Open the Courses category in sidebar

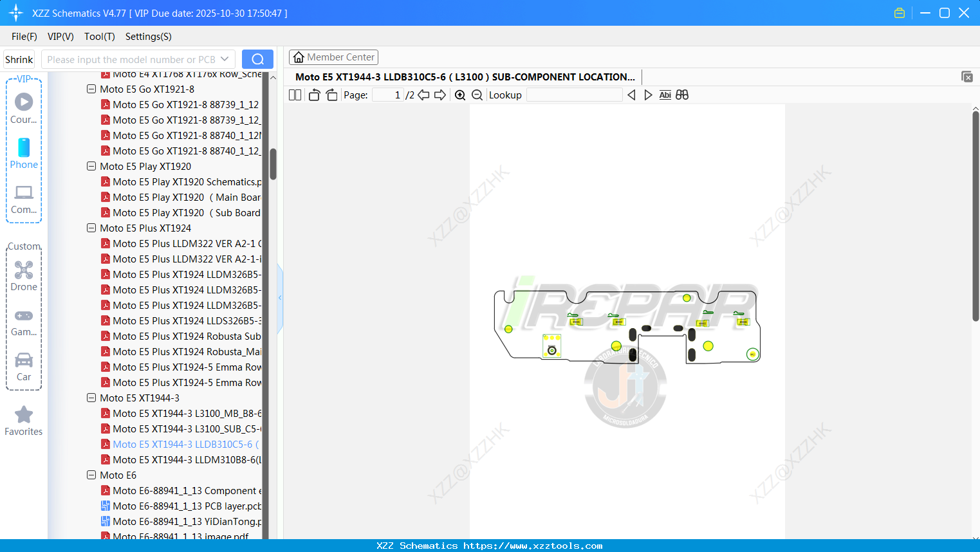[x=24, y=108]
